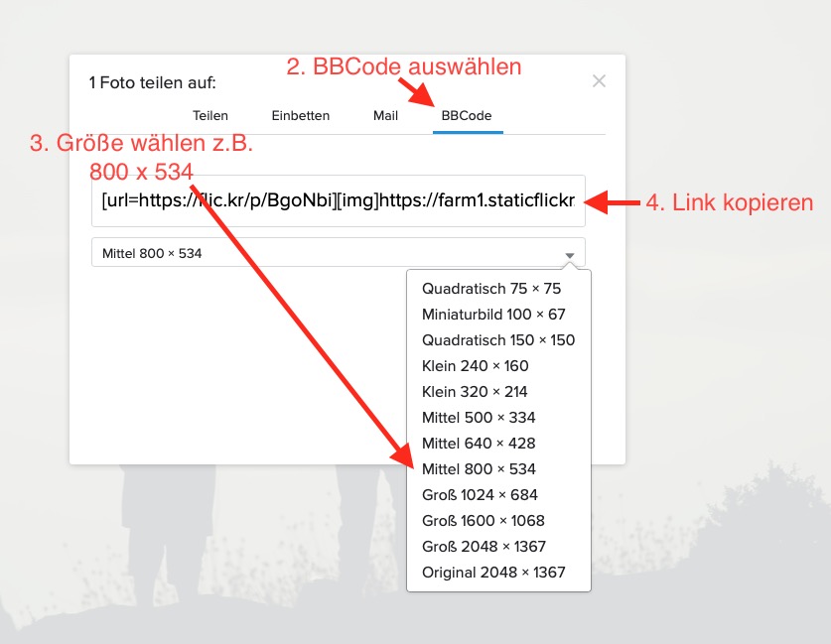Choose Groß 1024 × 684 size

click(480, 495)
